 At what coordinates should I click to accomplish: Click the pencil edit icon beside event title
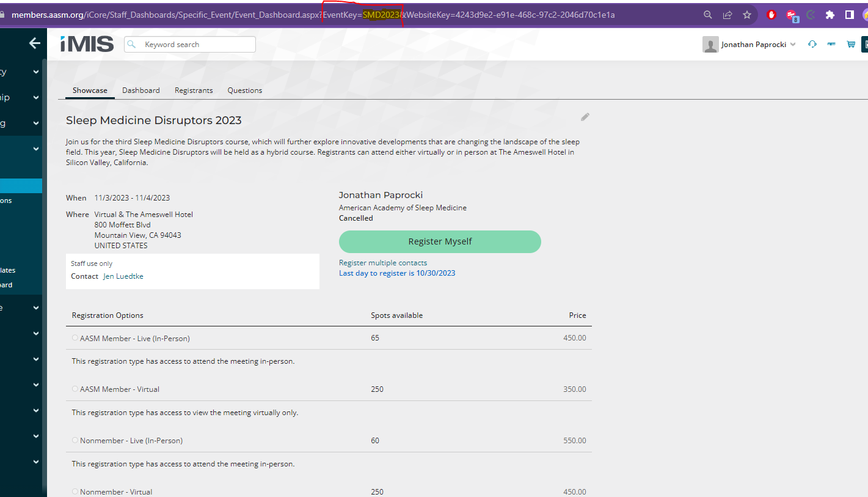pyautogui.click(x=585, y=117)
